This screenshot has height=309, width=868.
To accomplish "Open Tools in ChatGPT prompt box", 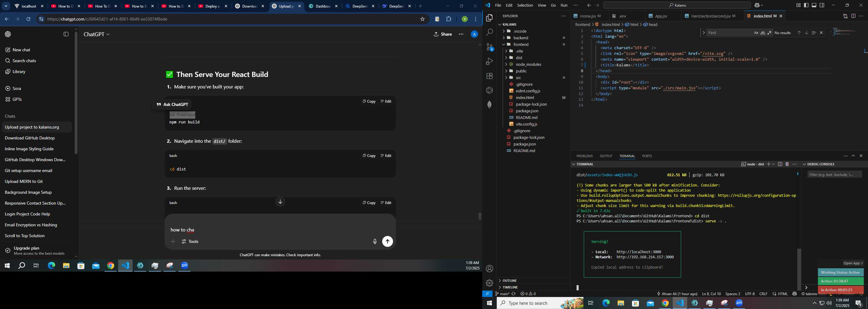I will [x=190, y=241].
